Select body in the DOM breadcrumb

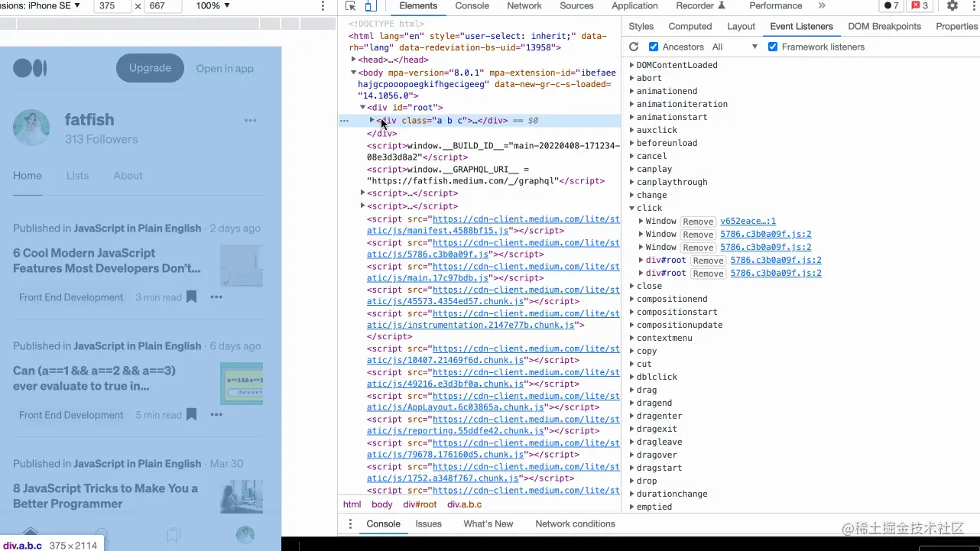pos(381,504)
